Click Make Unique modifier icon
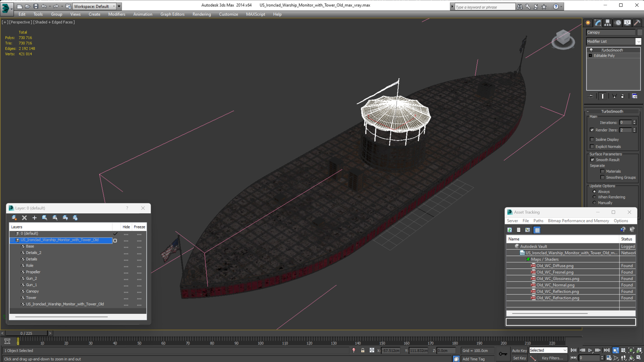The height and width of the screenshot is (362, 644). [614, 96]
